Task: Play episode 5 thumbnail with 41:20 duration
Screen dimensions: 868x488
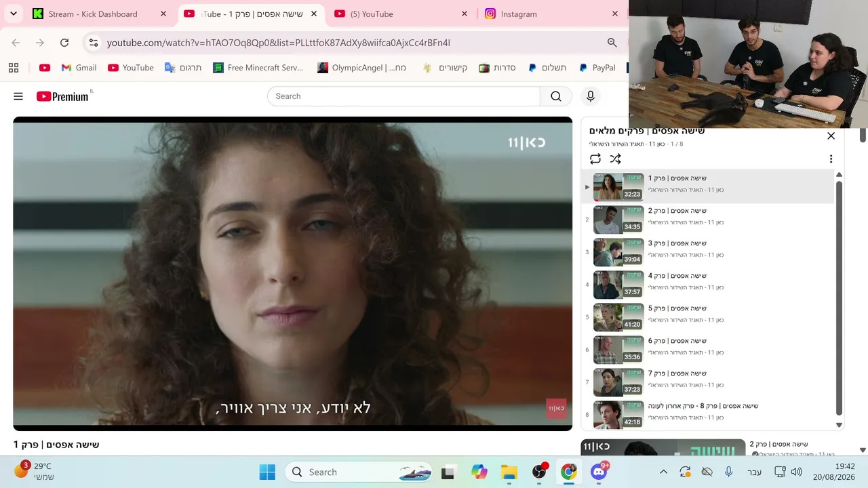Action: point(618,317)
